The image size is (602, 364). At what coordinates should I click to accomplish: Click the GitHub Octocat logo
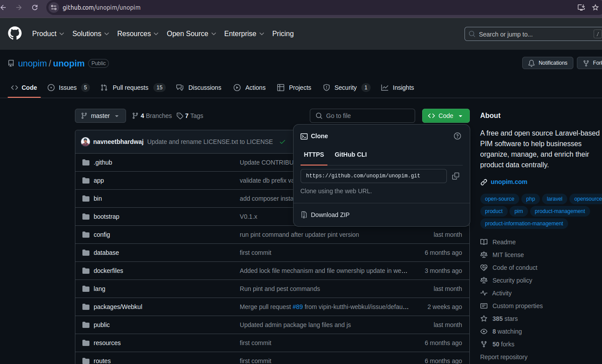click(x=15, y=33)
